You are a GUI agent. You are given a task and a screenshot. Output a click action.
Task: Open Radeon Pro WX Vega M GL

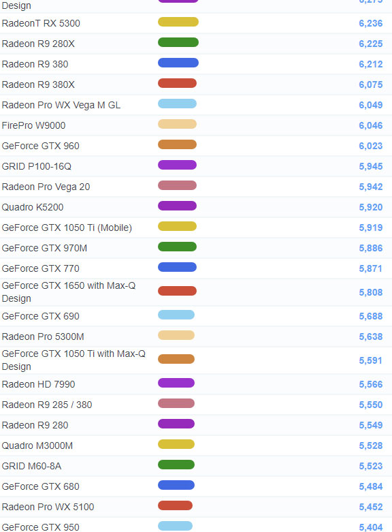click(x=61, y=105)
